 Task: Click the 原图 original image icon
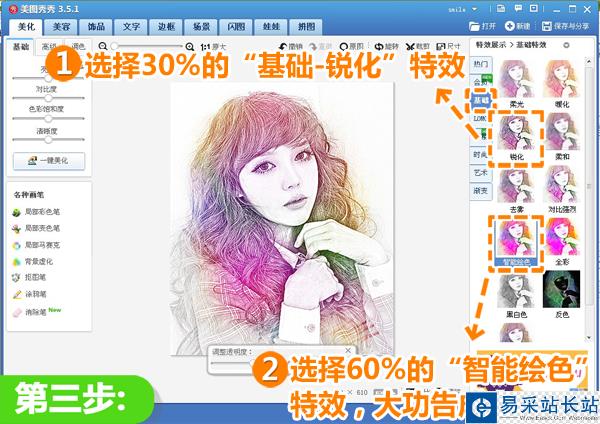click(x=344, y=47)
